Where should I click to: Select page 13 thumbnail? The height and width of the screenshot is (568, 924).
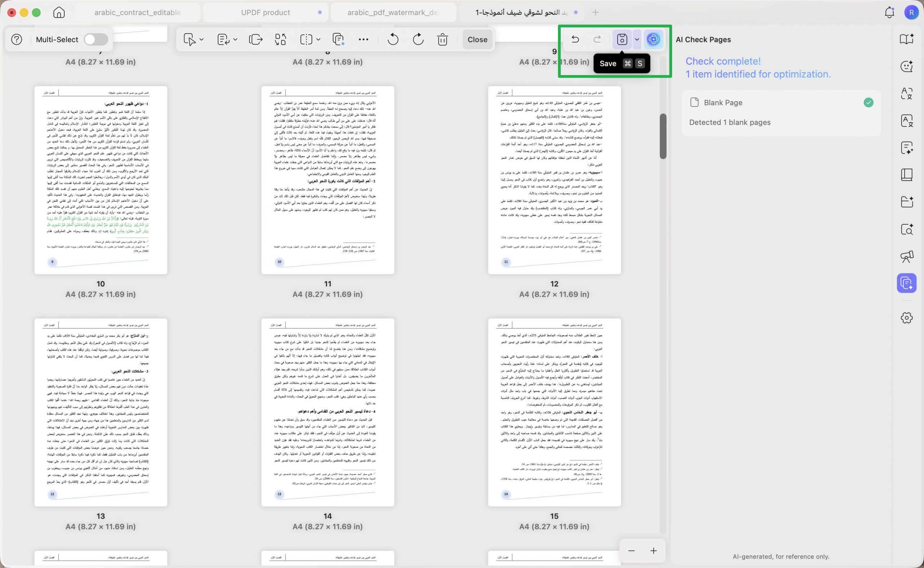[x=101, y=412]
